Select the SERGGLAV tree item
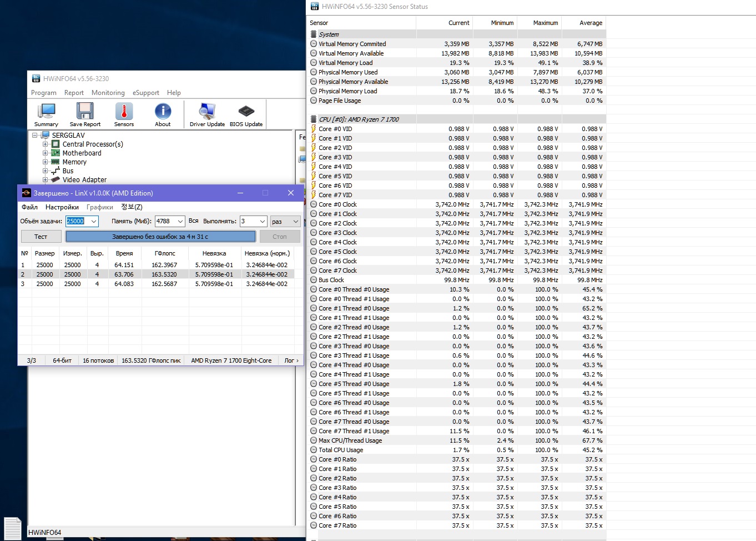The image size is (756, 541). [x=68, y=135]
